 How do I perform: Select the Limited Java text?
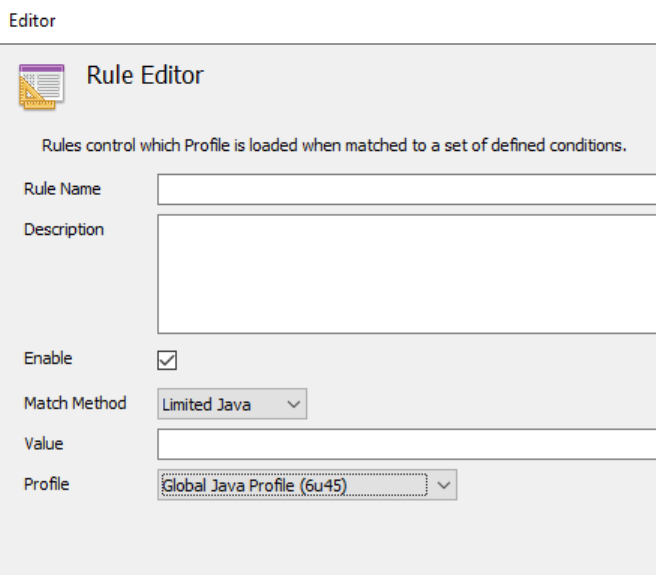[x=206, y=404]
